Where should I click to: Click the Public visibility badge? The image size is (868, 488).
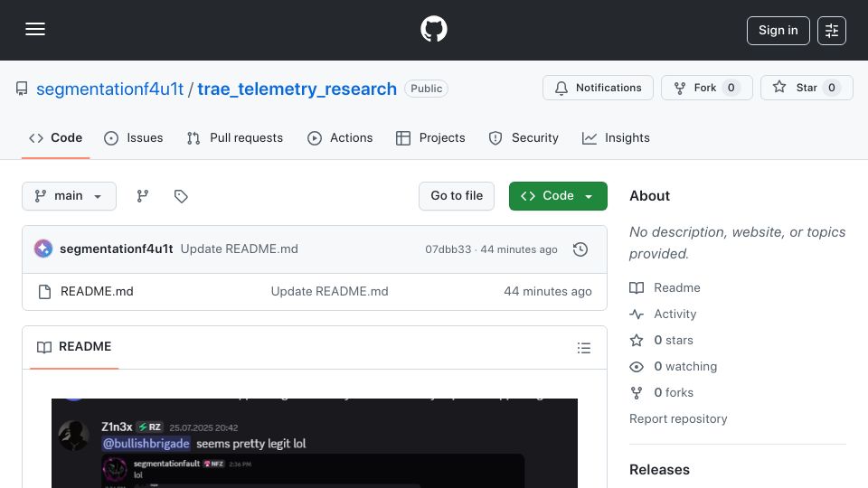coord(426,89)
